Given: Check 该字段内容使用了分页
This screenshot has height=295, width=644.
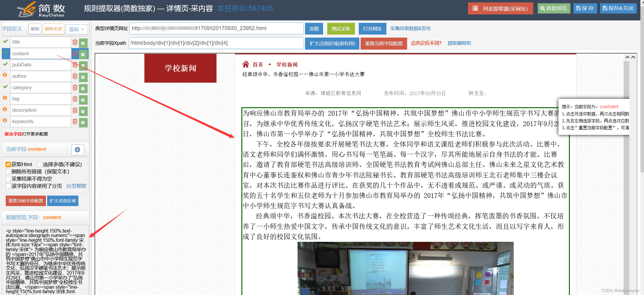Looking at the screenshot, I should click(8, 186).
